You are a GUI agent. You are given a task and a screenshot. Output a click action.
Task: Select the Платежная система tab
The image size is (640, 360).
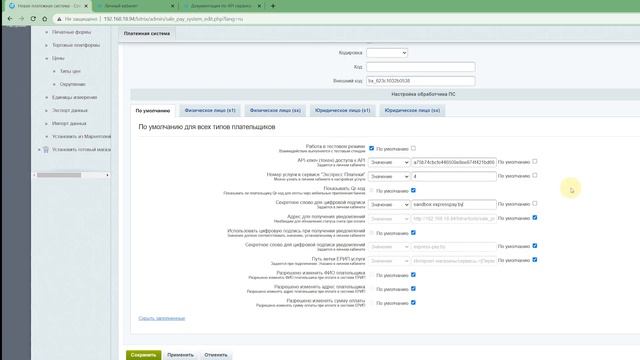coord(147,33)
